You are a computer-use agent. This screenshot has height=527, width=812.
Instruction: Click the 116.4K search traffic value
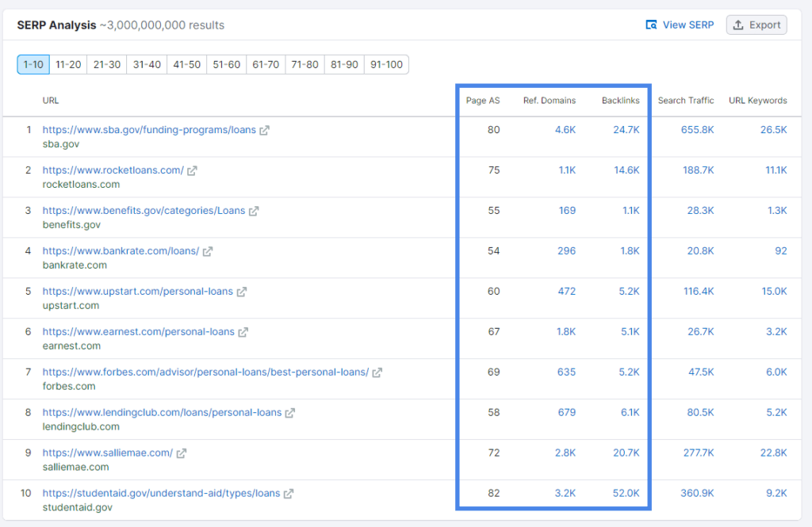(699, 292)
